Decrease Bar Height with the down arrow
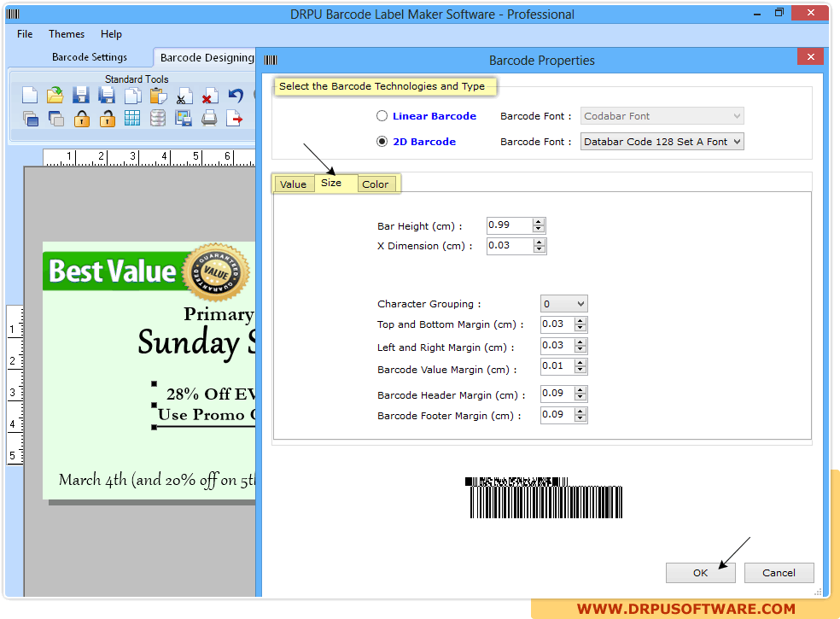The width and height of the screenshot is (840, 619). tap(539, 229)
